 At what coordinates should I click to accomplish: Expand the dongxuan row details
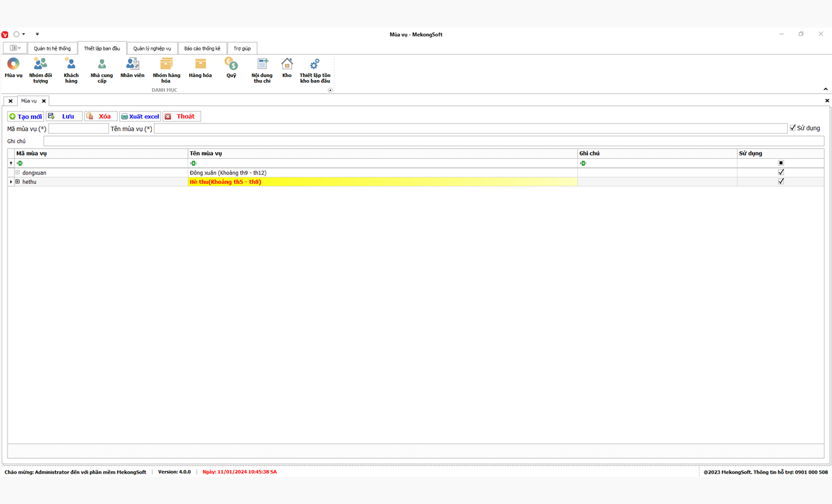(x=18, y=173)
